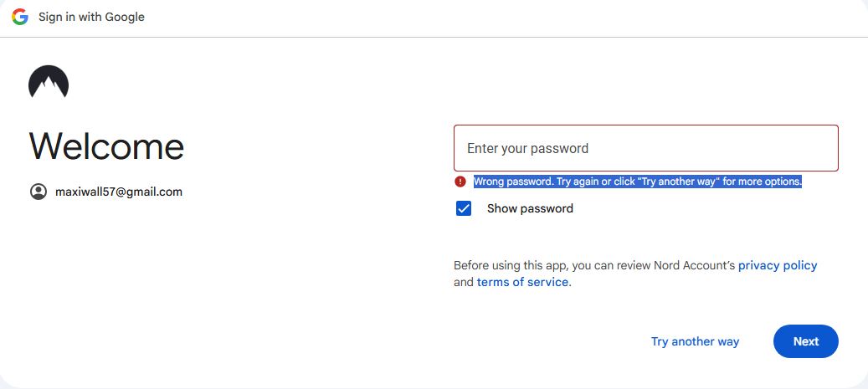Open the terms of service link
The width and height of the screenshot is (868, 389).
(x=523, y=282)
